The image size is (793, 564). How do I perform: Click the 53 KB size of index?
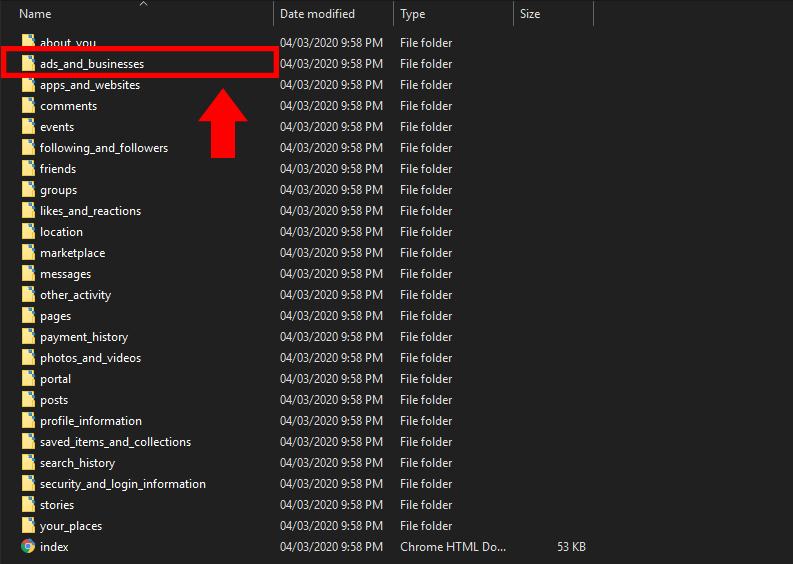(x=571, y=547)
